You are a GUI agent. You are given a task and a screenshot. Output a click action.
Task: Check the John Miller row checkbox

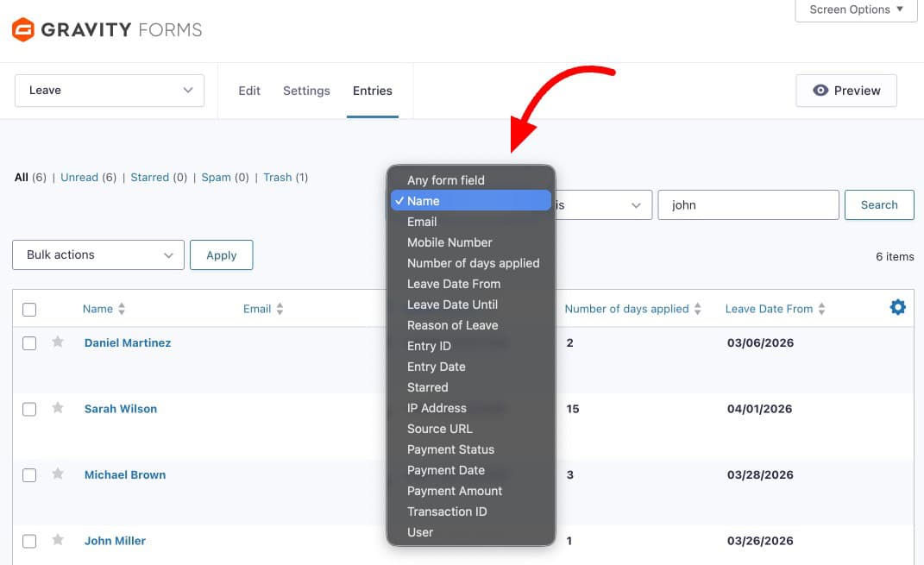29,542
